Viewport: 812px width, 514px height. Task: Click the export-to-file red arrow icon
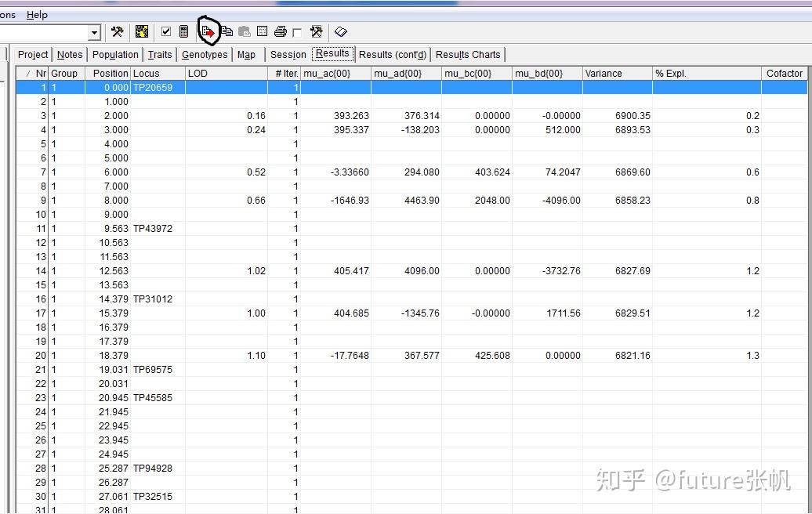click(x=208, y=32)
